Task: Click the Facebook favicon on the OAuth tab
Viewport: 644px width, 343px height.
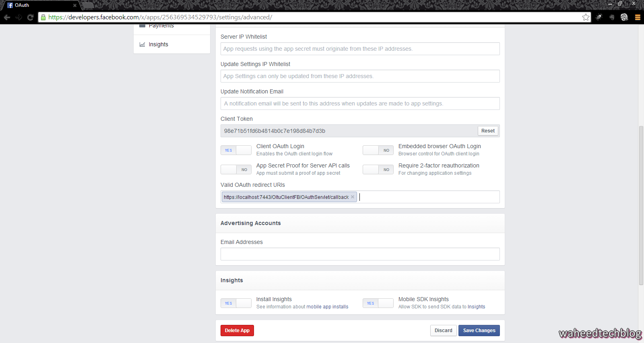Action: point(10,6)
